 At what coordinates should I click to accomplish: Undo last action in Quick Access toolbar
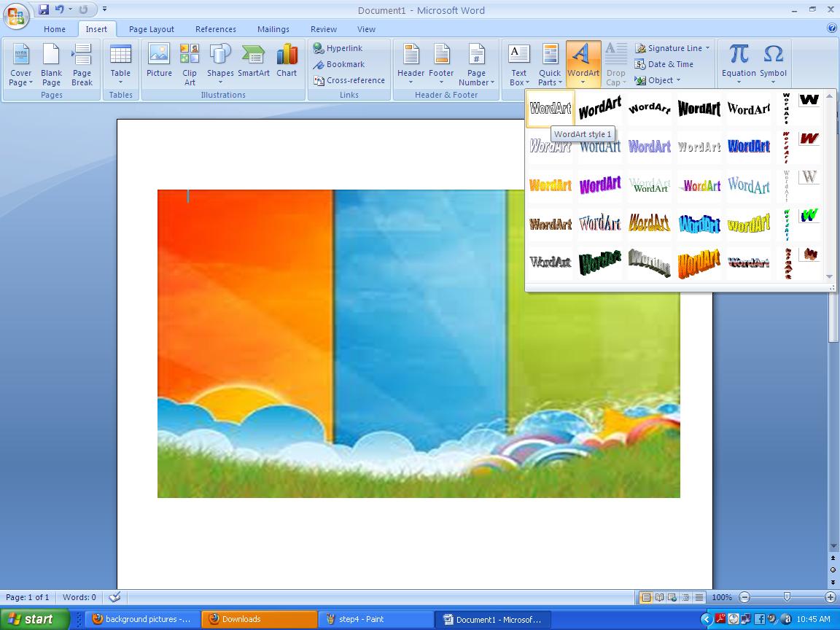click(x=60, y=9)
